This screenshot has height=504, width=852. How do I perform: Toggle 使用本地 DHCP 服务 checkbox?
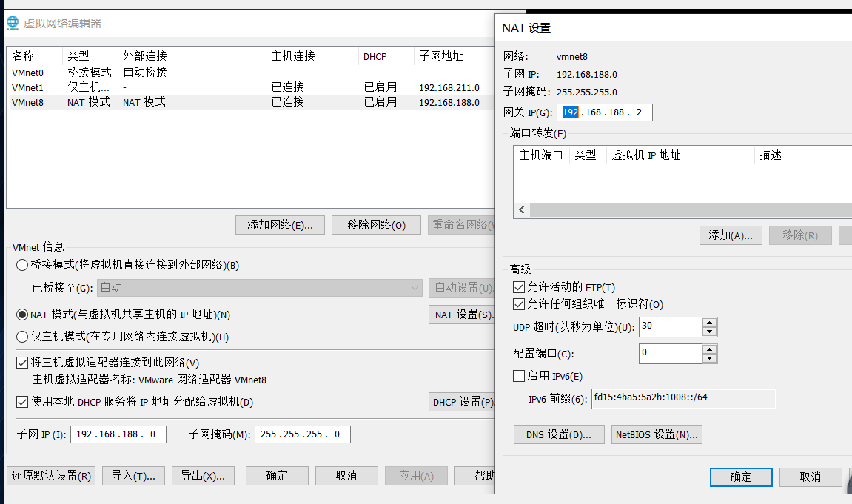[x=22, y=402]
